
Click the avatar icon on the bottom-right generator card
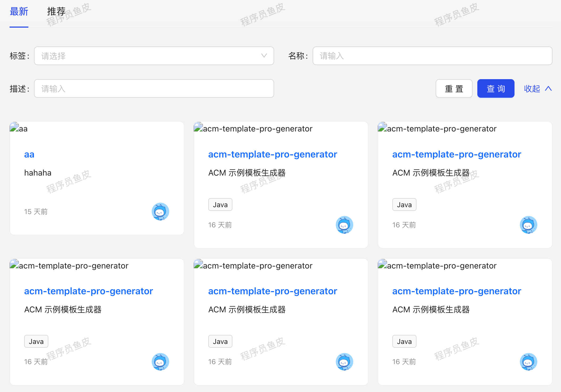click(528, 361)
